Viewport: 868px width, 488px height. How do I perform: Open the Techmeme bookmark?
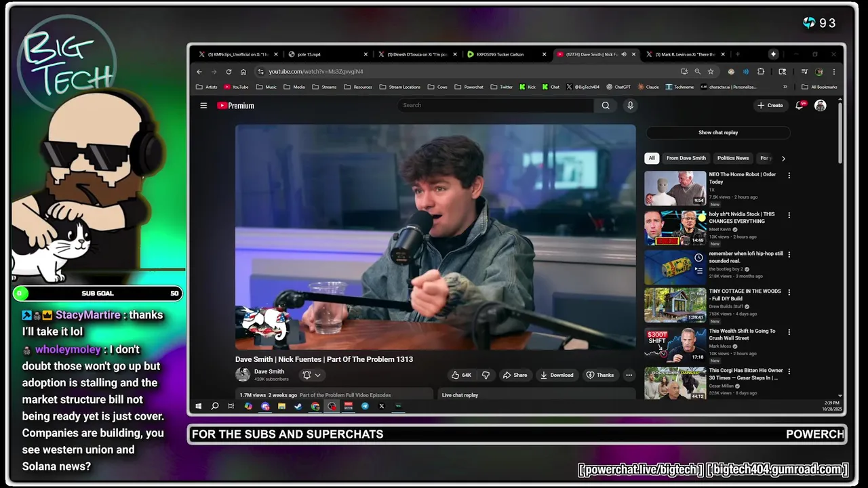pos(679,87)
